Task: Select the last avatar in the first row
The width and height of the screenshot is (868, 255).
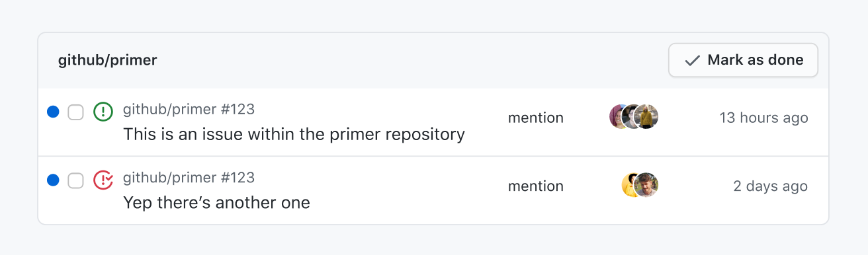Action: (646, 117)
